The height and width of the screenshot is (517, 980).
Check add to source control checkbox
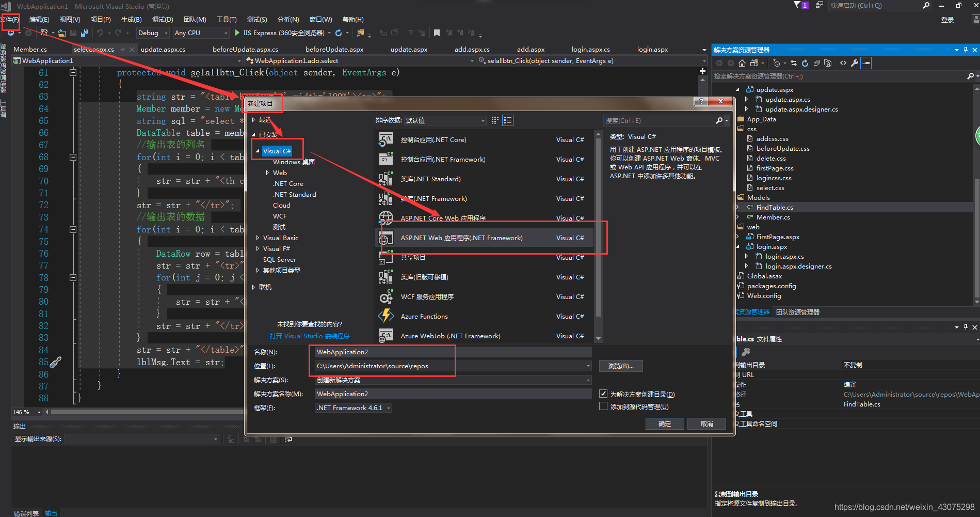tap(603, 406)
